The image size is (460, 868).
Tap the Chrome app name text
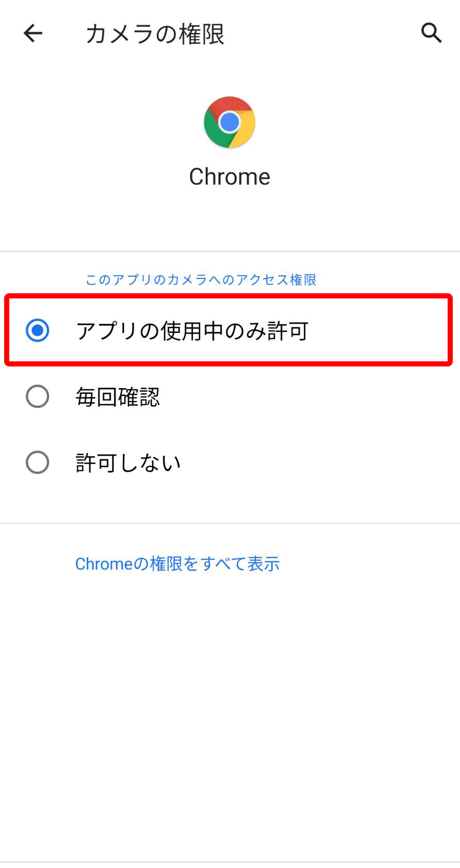(x=229, y=177)
